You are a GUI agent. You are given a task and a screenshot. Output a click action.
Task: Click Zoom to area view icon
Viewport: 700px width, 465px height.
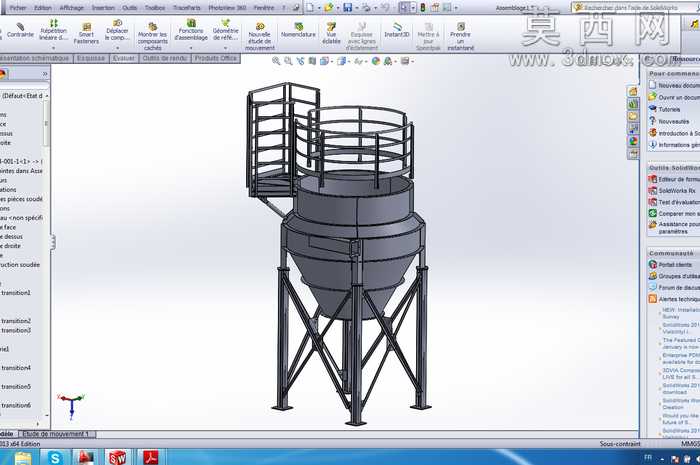point(288,61)
